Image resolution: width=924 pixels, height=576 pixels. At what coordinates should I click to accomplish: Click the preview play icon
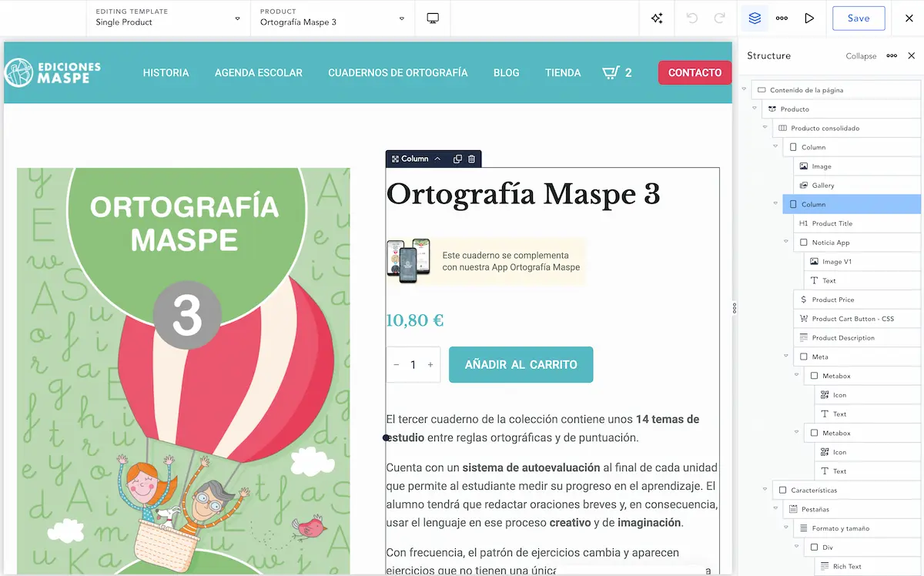pos(809,18)
